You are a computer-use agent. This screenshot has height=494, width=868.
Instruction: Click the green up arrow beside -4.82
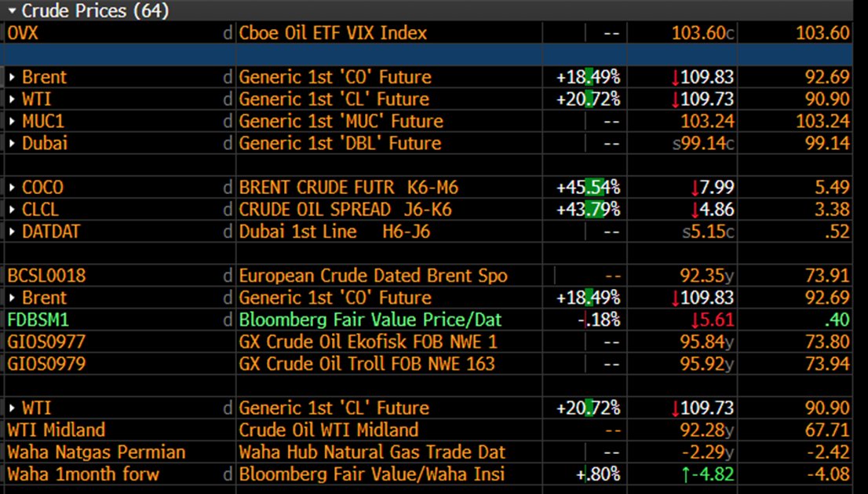tap(687, 474)
